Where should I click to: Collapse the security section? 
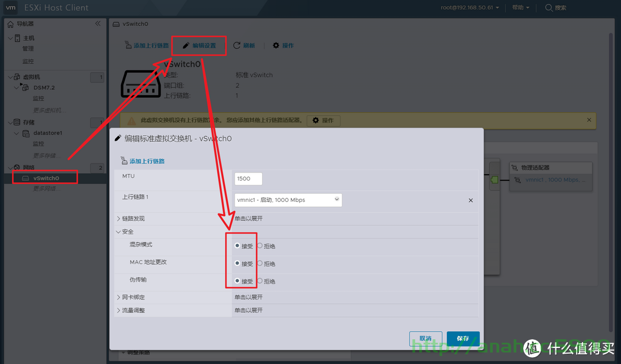118,232
